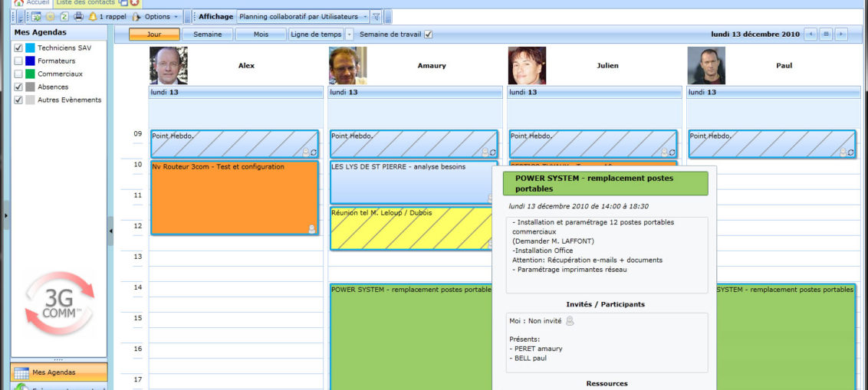Click BELL paul in participants list
868x390 pixels.
point(531,358)
